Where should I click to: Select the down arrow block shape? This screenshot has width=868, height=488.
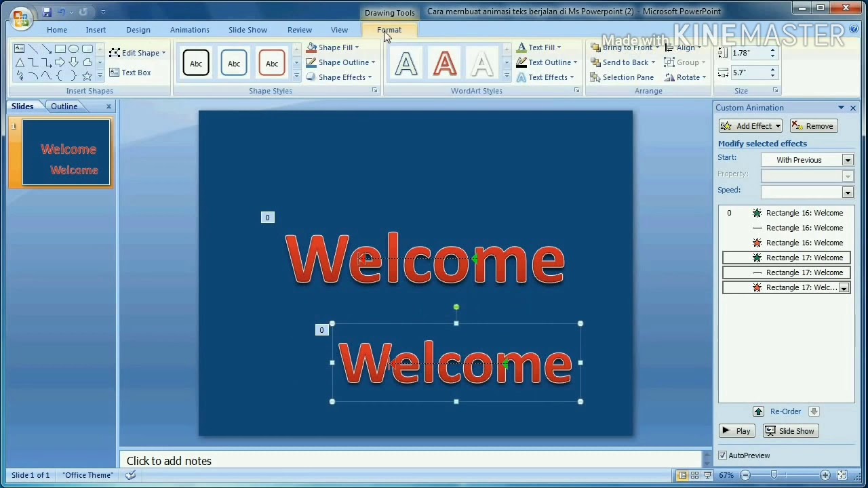click(73, 62)
